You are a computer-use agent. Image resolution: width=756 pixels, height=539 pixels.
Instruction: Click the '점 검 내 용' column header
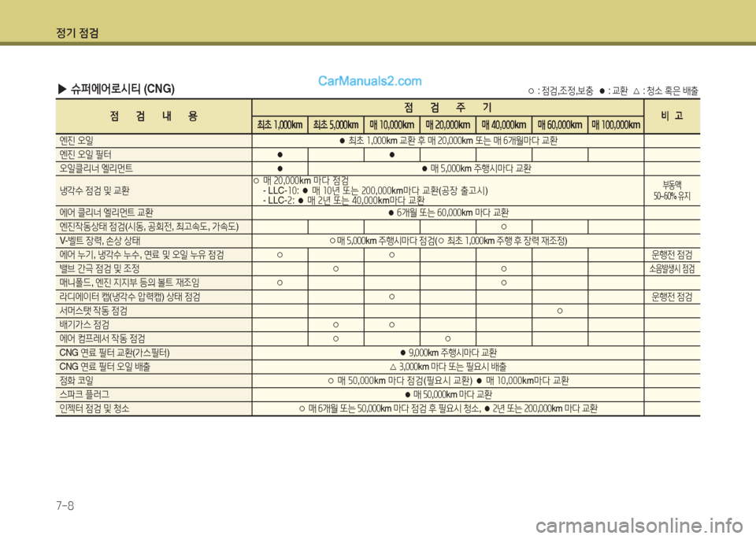pyautogui.click(x=154, y=116)
